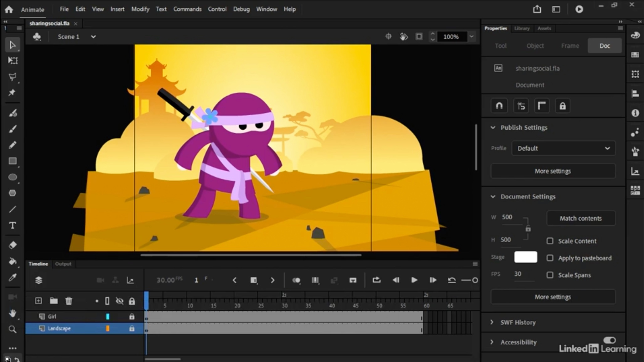Click the Stage white color swatch
The width and height of the screenshot is (644, 362).
526,257
